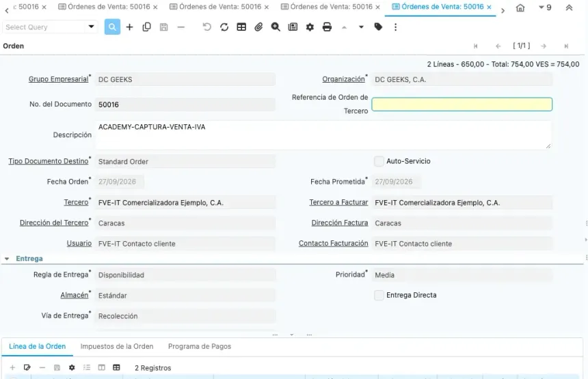Collapse the Entrega section
This screenshot has width=588, height=379.
(7, 259)
